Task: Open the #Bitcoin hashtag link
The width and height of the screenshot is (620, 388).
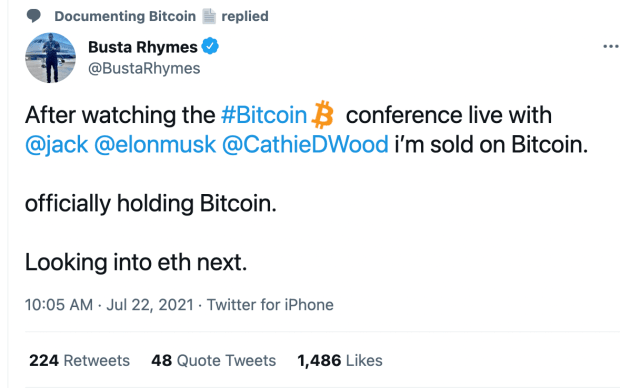Action: tap(264, 115)
